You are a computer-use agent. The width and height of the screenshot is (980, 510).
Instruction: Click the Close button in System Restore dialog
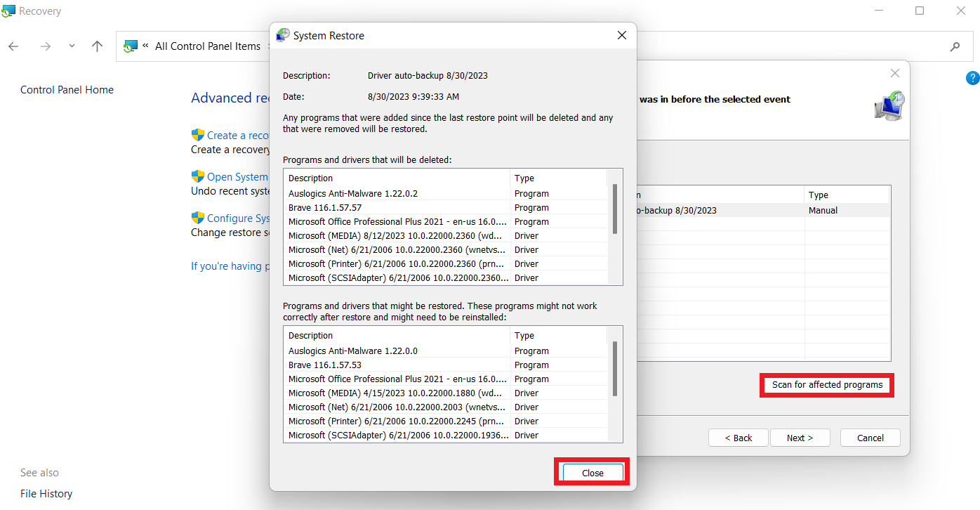592,473
